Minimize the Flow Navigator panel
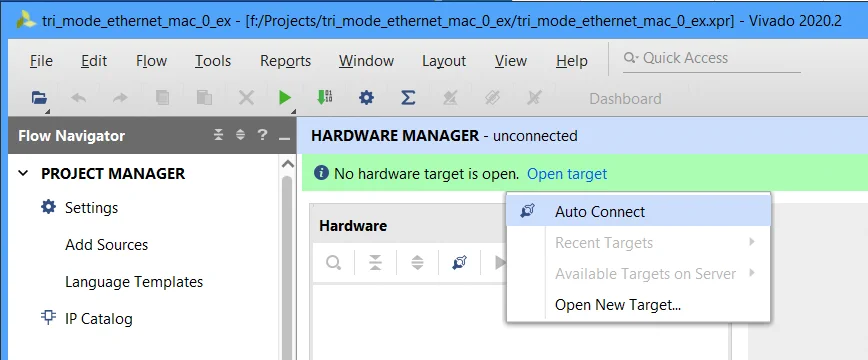This screenshot has width=868, height=360. click(x=285, y=137)
